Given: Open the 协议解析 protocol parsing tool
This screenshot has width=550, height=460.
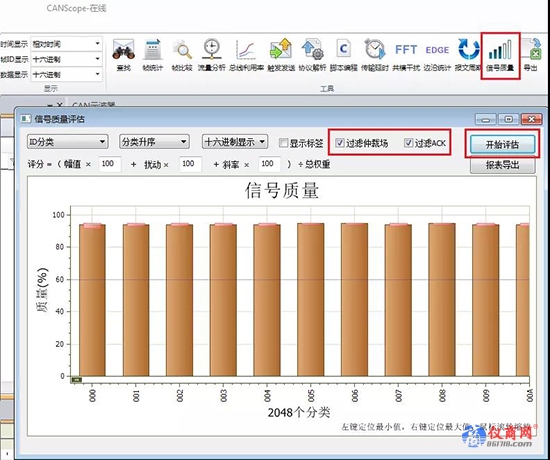Looking at the screenshot, I should (x=313, y=54).
